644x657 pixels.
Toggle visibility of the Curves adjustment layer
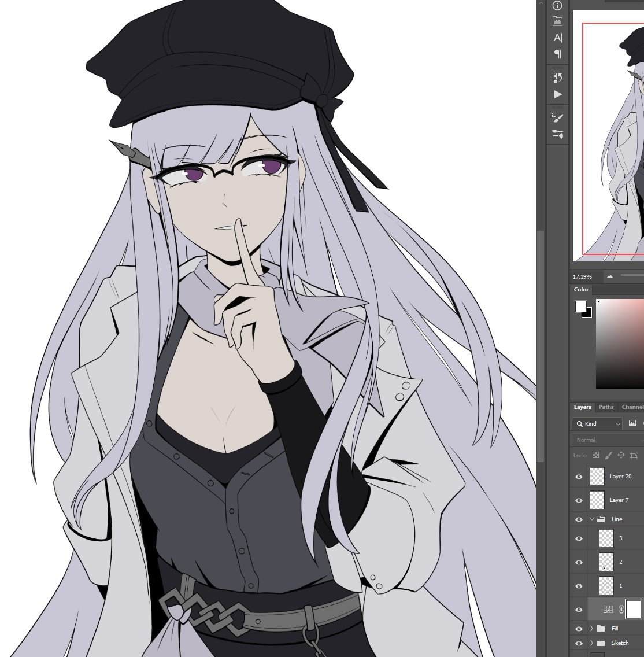[579, 610]
